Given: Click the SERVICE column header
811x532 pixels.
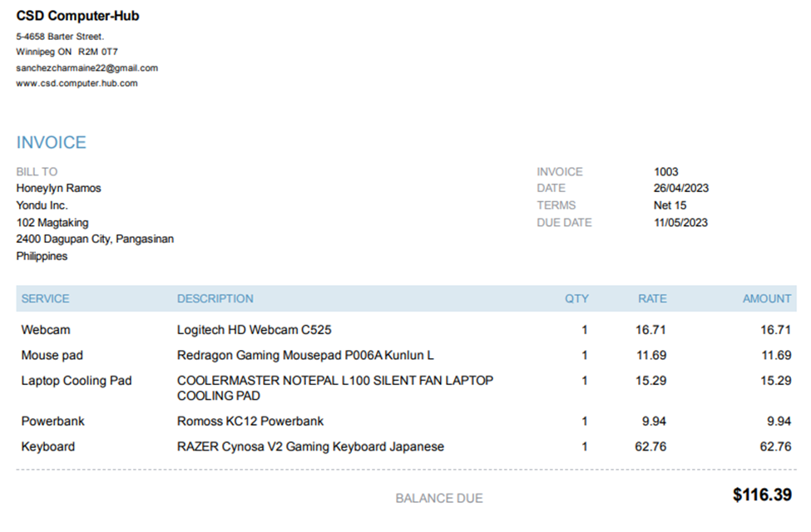Looking at the screenshot, I should point(46,298).
